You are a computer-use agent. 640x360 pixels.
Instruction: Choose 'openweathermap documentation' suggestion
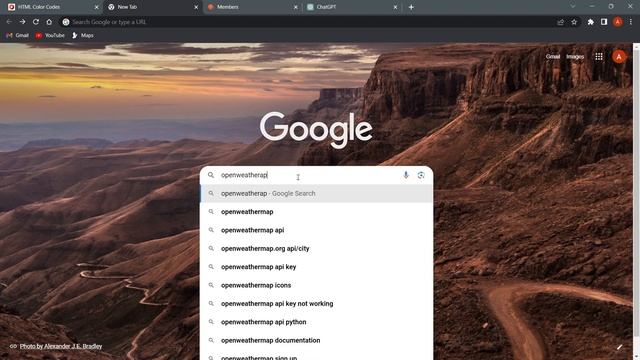tap(316, 340)
